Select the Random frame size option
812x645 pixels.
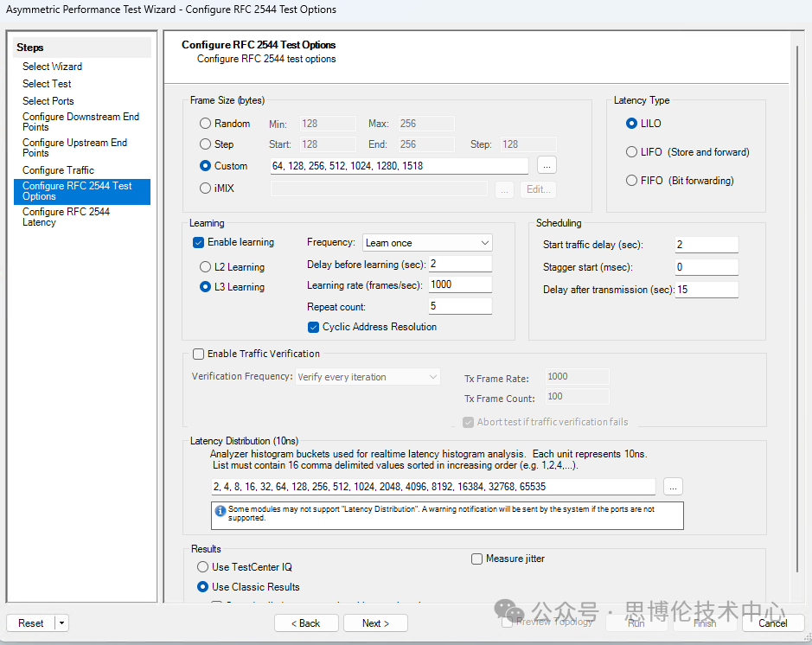click(205, 124)
